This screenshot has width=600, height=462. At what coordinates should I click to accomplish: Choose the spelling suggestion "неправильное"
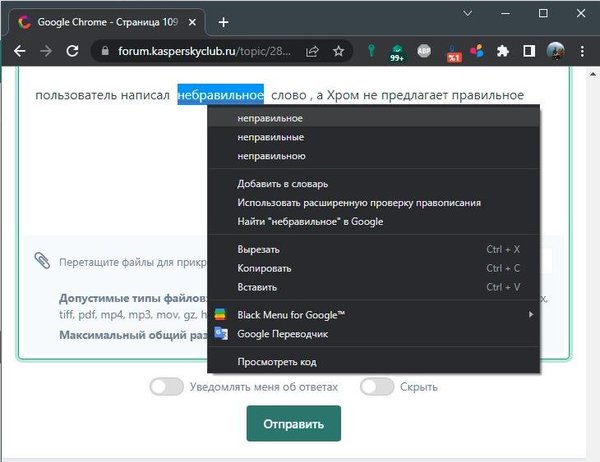[270, 118]
